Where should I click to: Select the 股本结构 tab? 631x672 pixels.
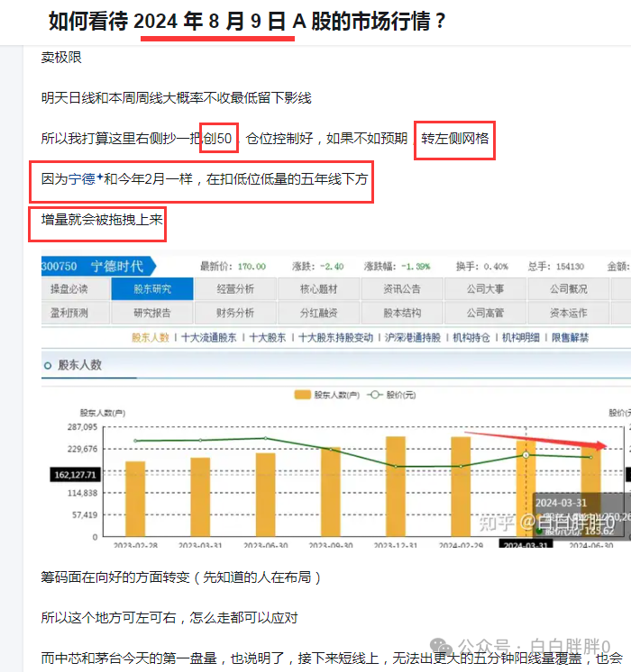(x=402, y=313)
